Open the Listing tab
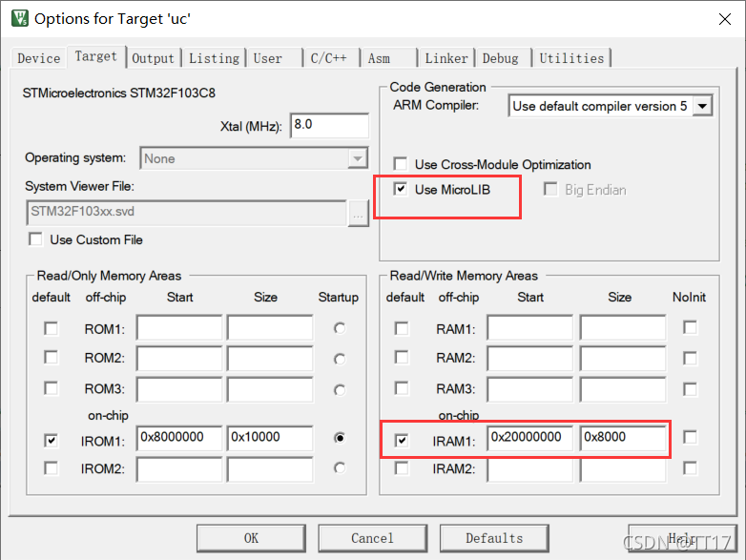The width and height of the screenshot is (746, 560). pyautogui.click(x=214, y=58)
